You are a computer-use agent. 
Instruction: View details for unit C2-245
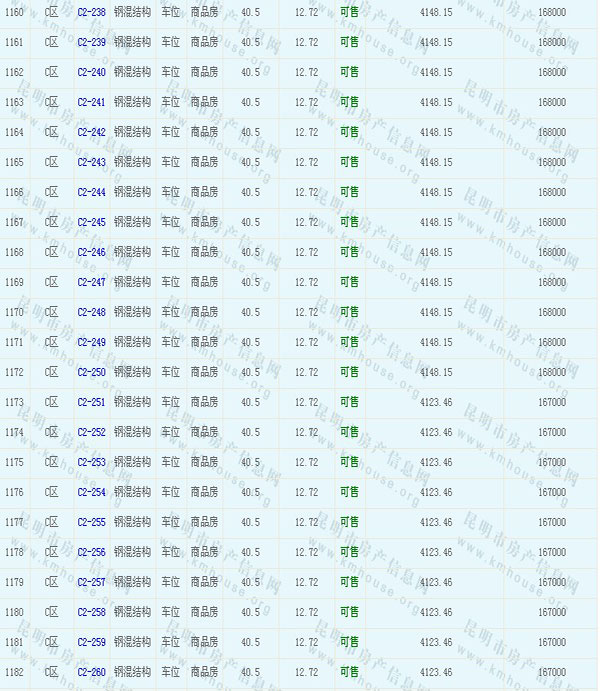(x=91, y=222)
